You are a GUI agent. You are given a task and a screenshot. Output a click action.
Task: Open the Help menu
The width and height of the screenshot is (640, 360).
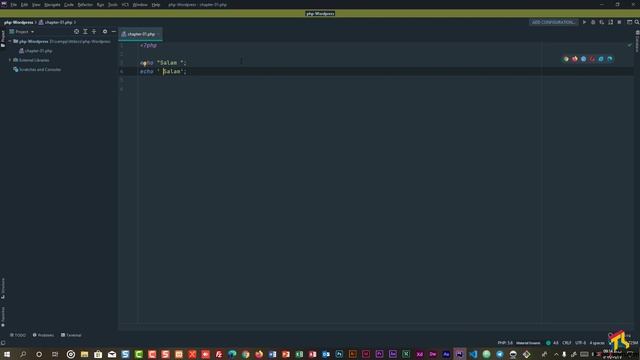coord(156,4)
